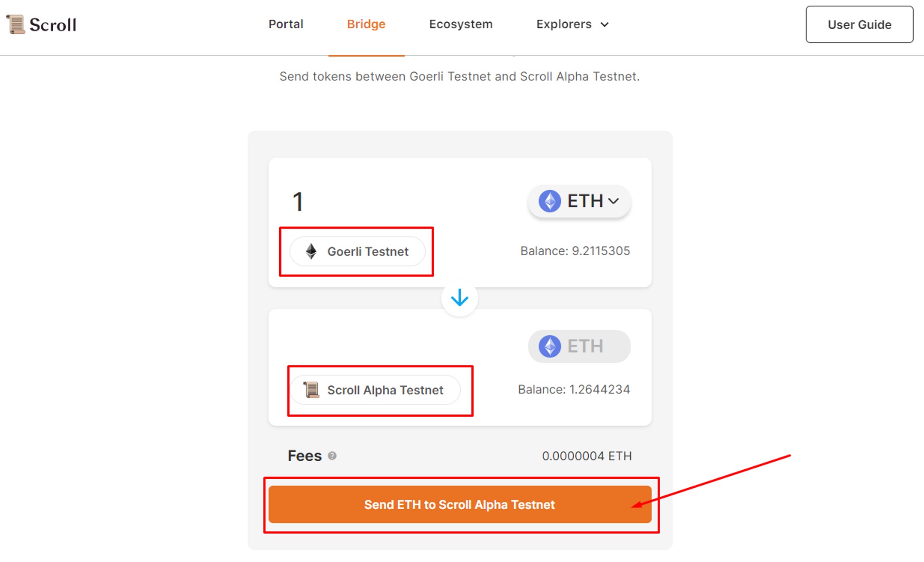
Task: Click the Scroll wordmark text in the header
Action: click(53, 25)
